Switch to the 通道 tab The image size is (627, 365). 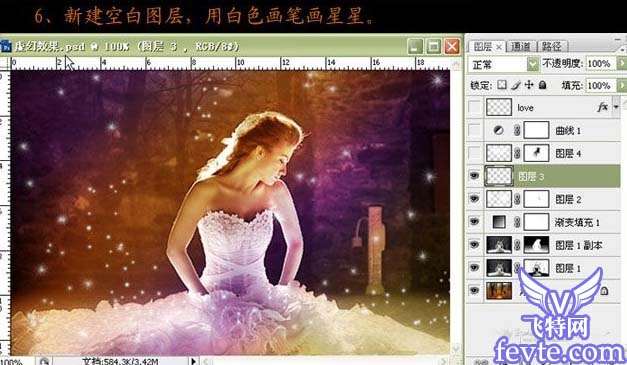coord(521,47)
